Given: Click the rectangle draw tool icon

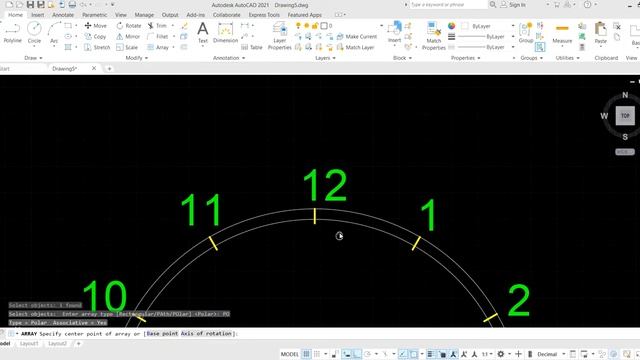Looking at the screenshot, I should point(68,25).
